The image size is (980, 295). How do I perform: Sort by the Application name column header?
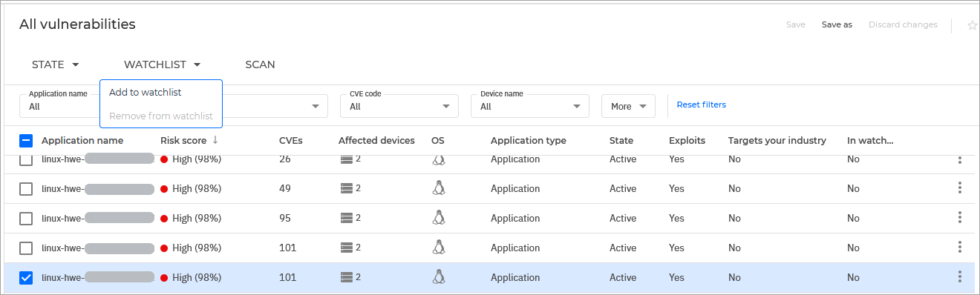82,140
